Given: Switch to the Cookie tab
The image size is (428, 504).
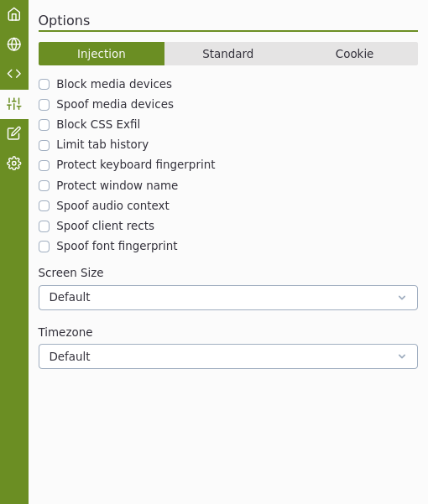Looking at the screenshot, I should click(354, 54).
